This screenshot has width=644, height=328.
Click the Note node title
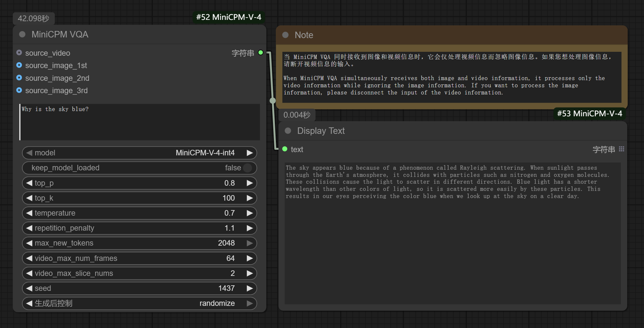[304, 35]
